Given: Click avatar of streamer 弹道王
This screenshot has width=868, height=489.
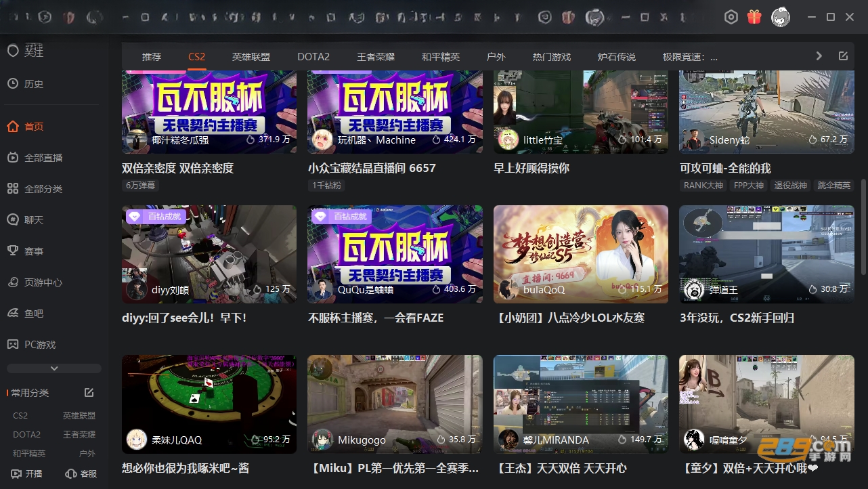Looking at the screenshot, I should coord(693,289).
